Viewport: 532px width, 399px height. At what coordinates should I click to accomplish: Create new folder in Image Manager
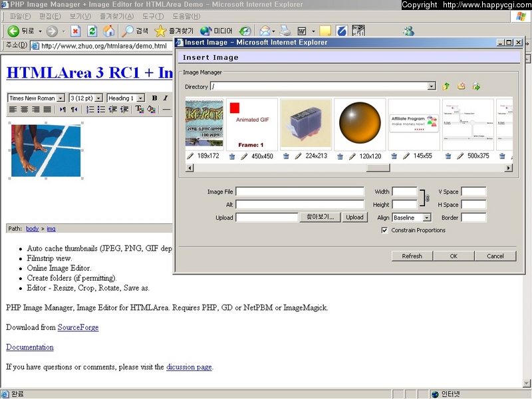[x=461, y=86]
